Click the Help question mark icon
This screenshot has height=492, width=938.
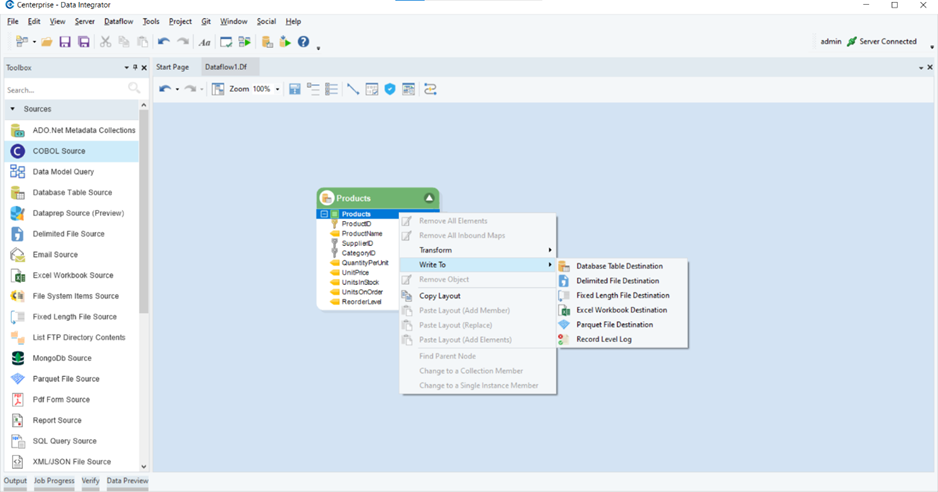303,42
